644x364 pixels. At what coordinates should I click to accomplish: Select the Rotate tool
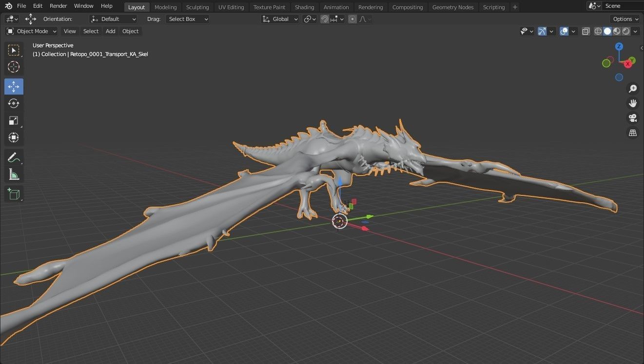[x=14, y=103]
